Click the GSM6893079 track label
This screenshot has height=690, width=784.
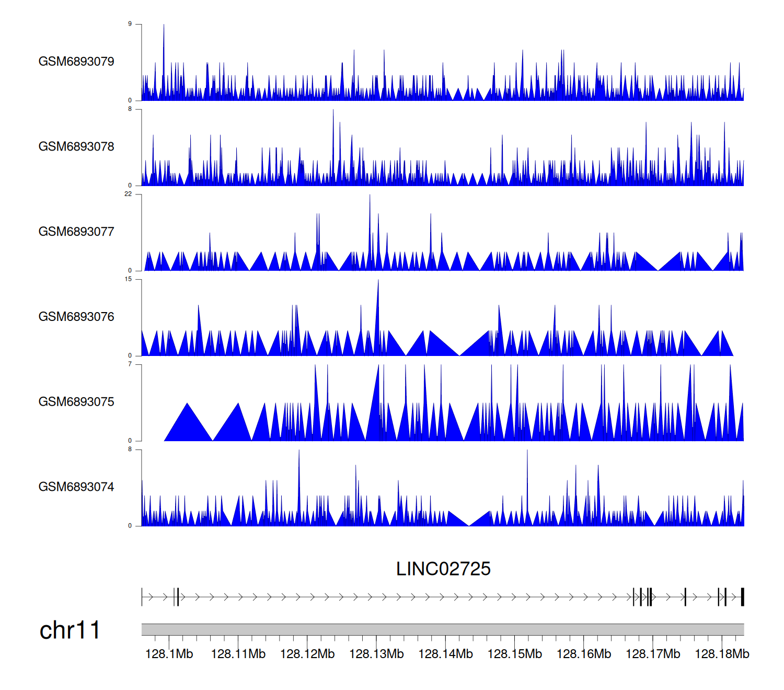76,62
